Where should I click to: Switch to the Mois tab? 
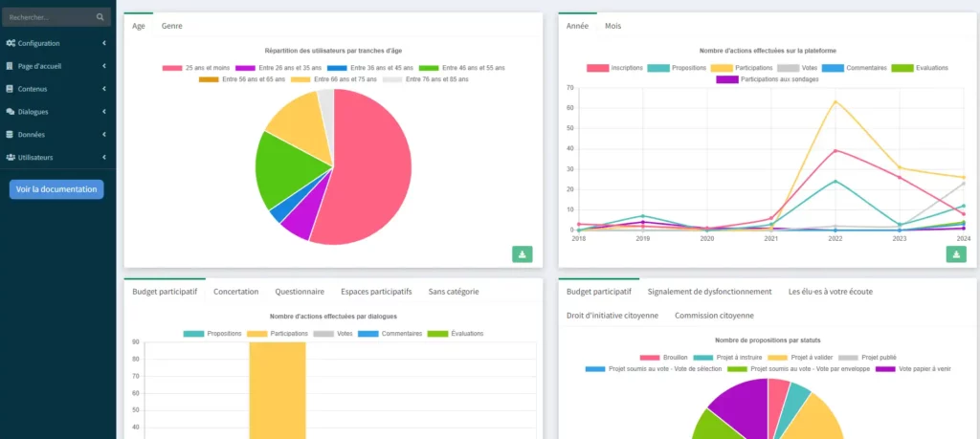613,26
